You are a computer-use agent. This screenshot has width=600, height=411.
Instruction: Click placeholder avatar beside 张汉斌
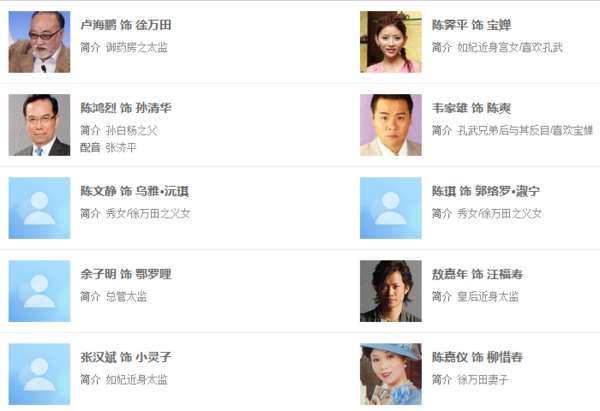(x=39, y=374)
